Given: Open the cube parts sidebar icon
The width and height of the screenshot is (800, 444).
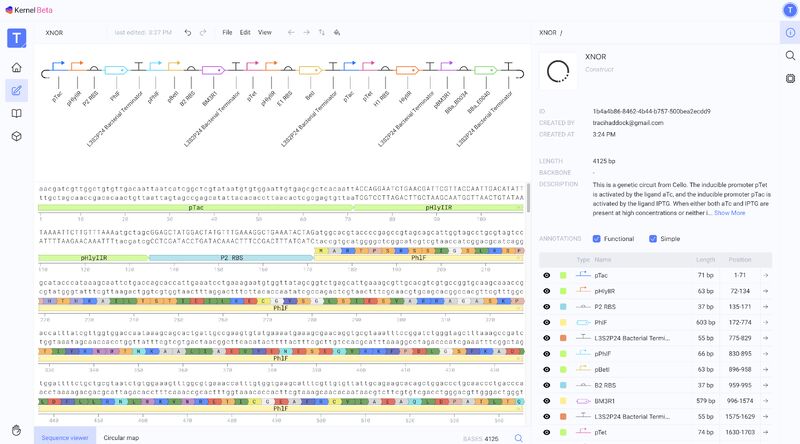Looking at the screenshot, I should 16,136.
